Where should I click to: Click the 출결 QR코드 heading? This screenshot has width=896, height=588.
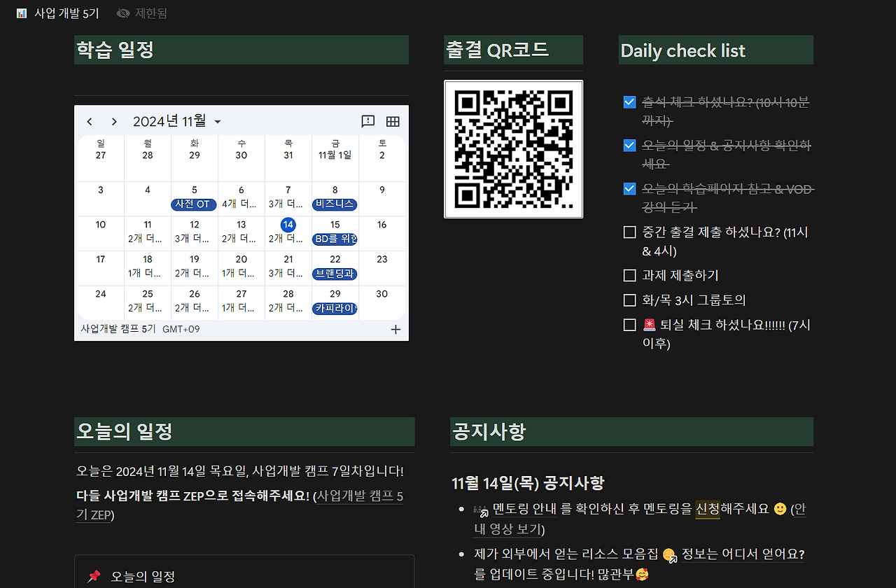(514, 50)
